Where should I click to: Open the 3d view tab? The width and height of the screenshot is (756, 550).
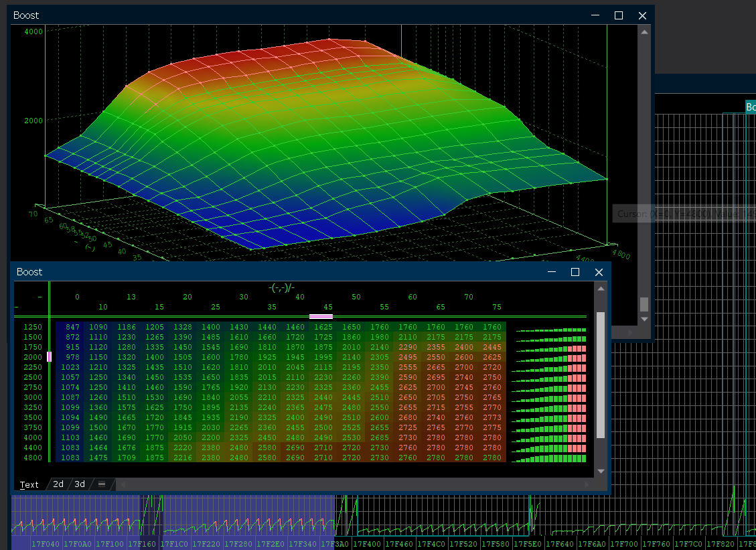coord(80,484)
